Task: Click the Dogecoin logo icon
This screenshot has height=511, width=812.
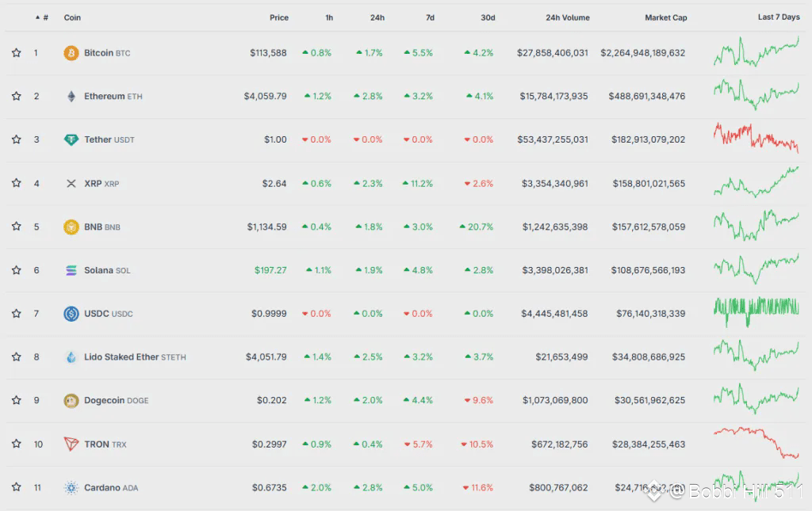Action: pyautogui.click(x=71, y=401)
